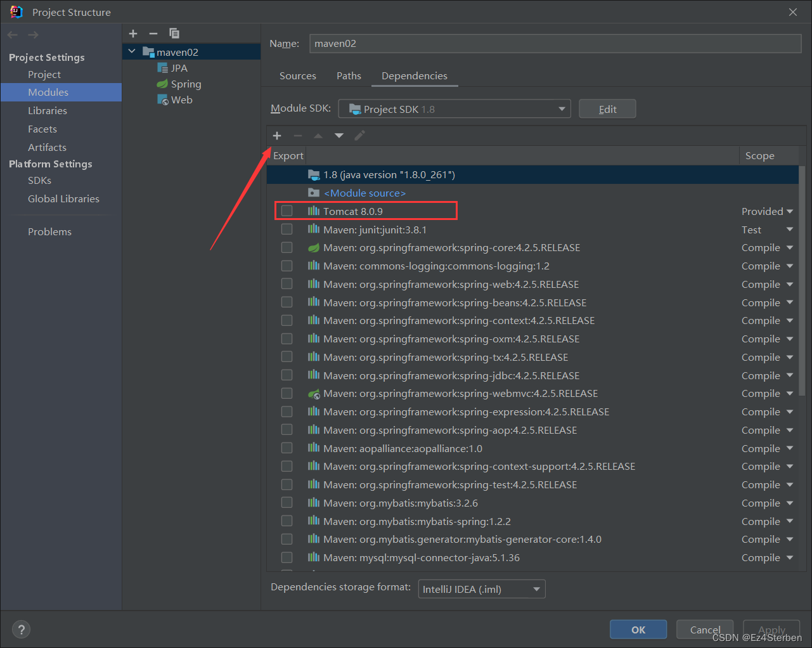Click the Cancel button
This screenshot has height=648, width=812.
pos(705,630)
